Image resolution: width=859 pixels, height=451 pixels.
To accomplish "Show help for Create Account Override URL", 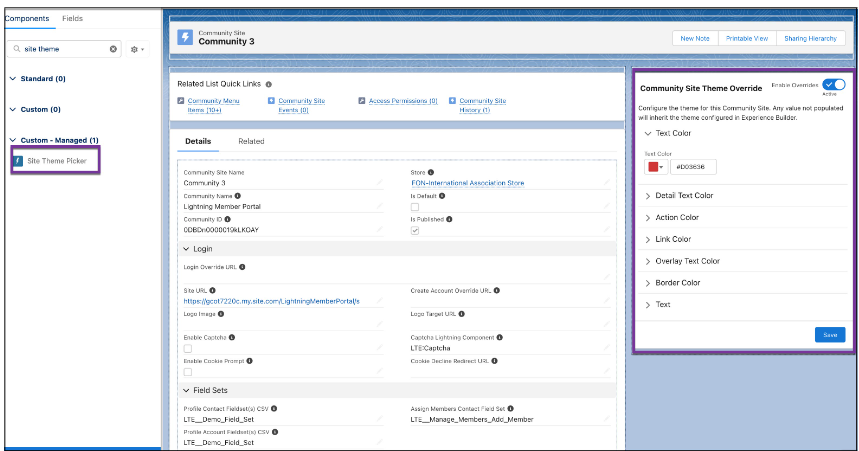I will (x=496, y=290).
